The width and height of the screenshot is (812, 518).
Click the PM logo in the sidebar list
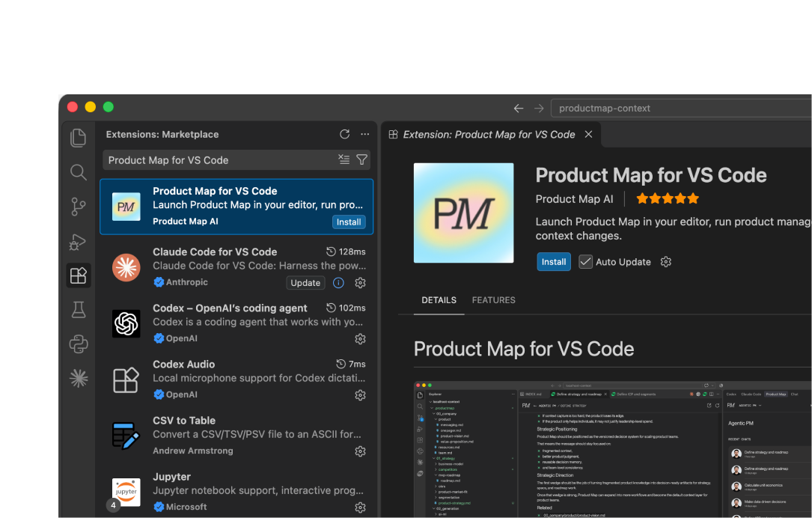[126, 207]
